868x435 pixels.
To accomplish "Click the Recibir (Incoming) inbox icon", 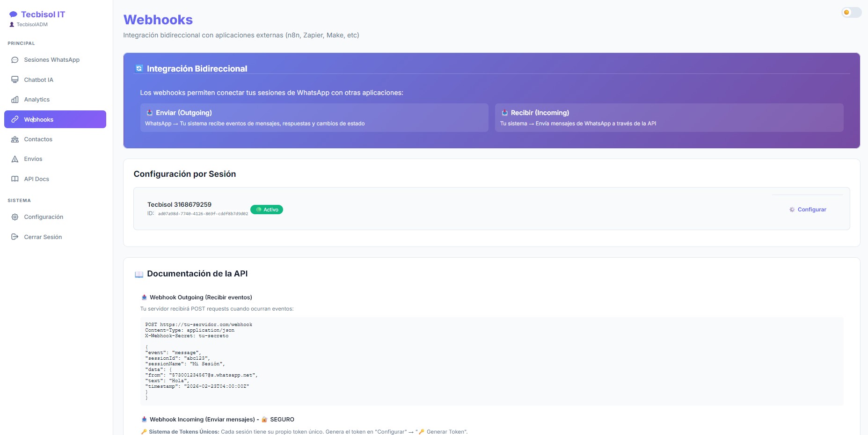I will [505, 113].
